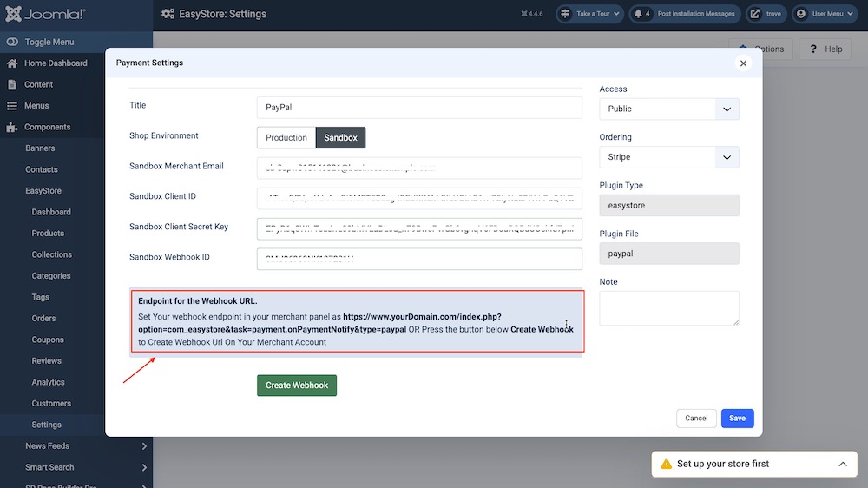The height and width of the screenshot is (488, 868).
Task: Click the Toggle Menu switch icon
Action: [12, 42]
